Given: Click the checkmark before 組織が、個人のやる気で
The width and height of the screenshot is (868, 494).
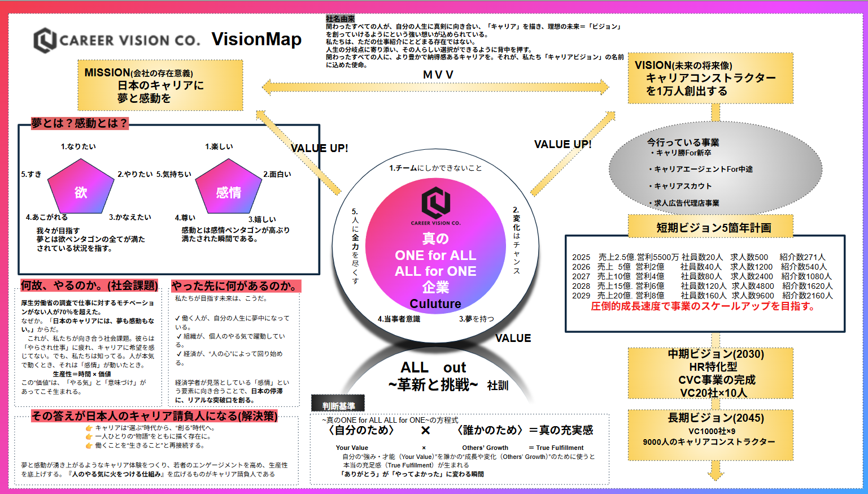Looking at the screenshot, I should pos(179,336).
